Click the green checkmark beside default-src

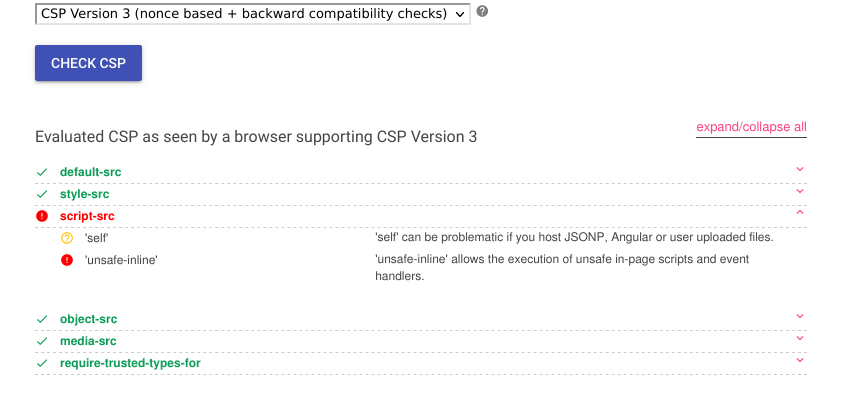click(42, 172)
